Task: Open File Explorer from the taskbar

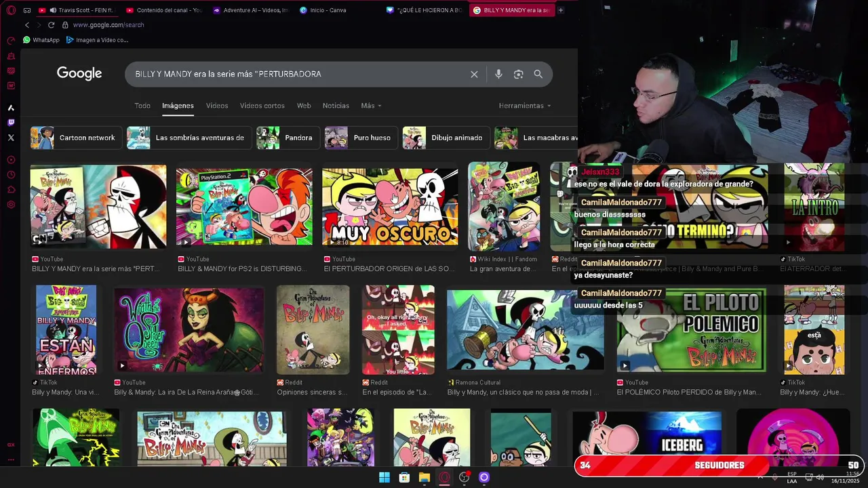Action: click(x=425, y=477)
